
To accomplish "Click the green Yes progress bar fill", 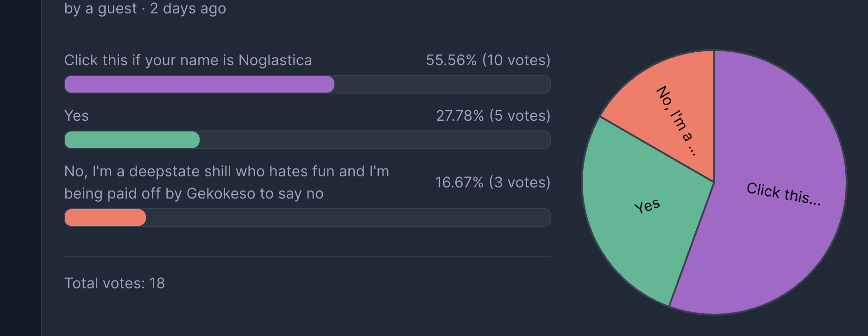I will pyautogui.click(x=132, y=140).
